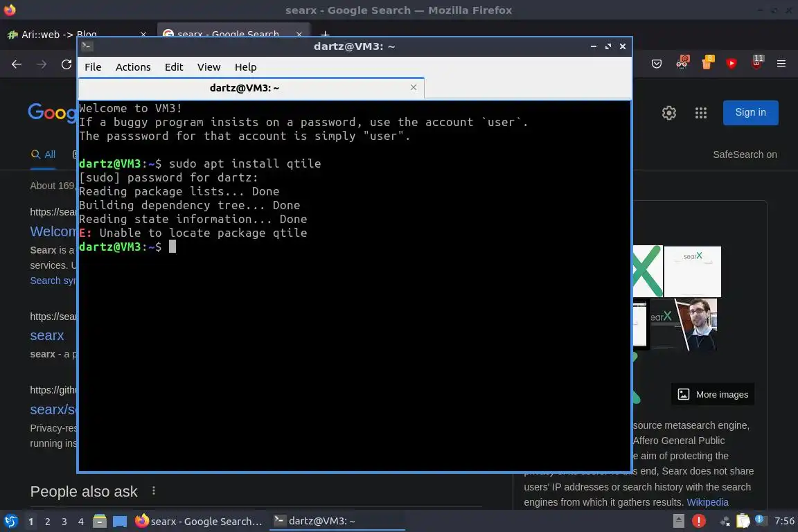
Task: Open the Wikipedia link
Action: tap(707, 502)
